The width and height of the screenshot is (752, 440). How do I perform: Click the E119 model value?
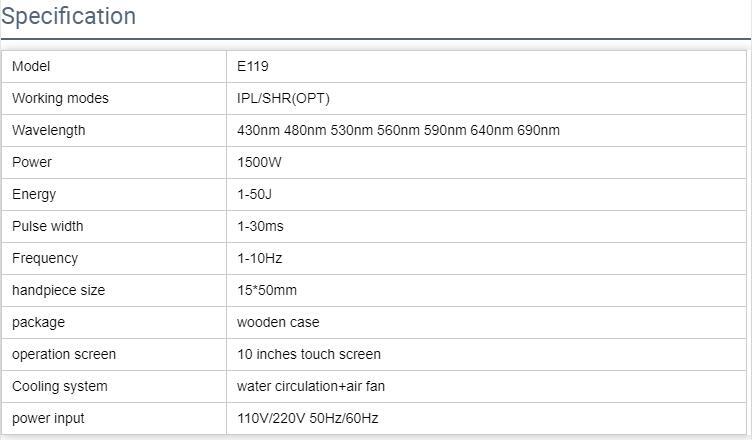click(253, 66)
